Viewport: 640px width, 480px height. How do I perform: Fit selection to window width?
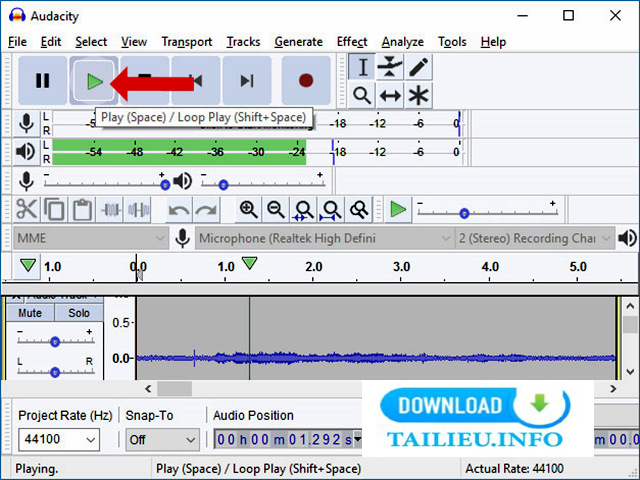(x=304, y=210)
